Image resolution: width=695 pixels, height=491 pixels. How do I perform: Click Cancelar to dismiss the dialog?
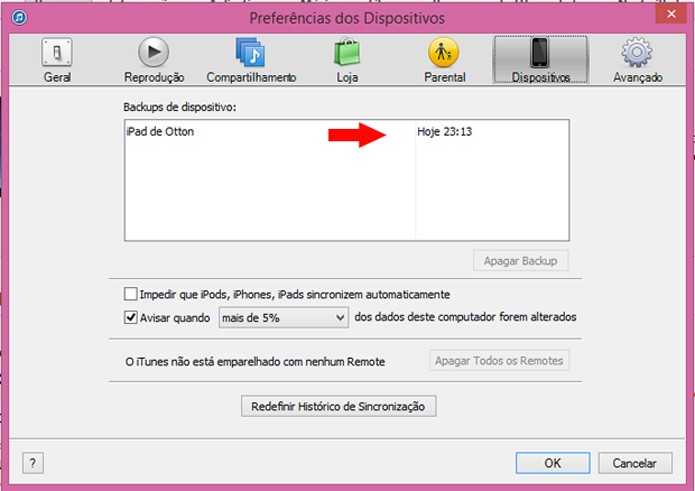pyautogui.click(x=635, y=463)
